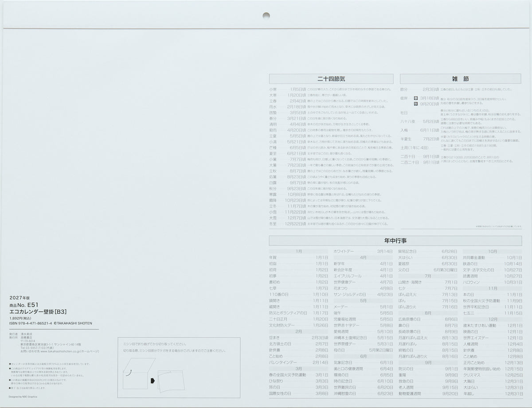The height and width of the screenshot is (408, 532).
Task: Select the 父の日 event row
Action: point(428,270)
